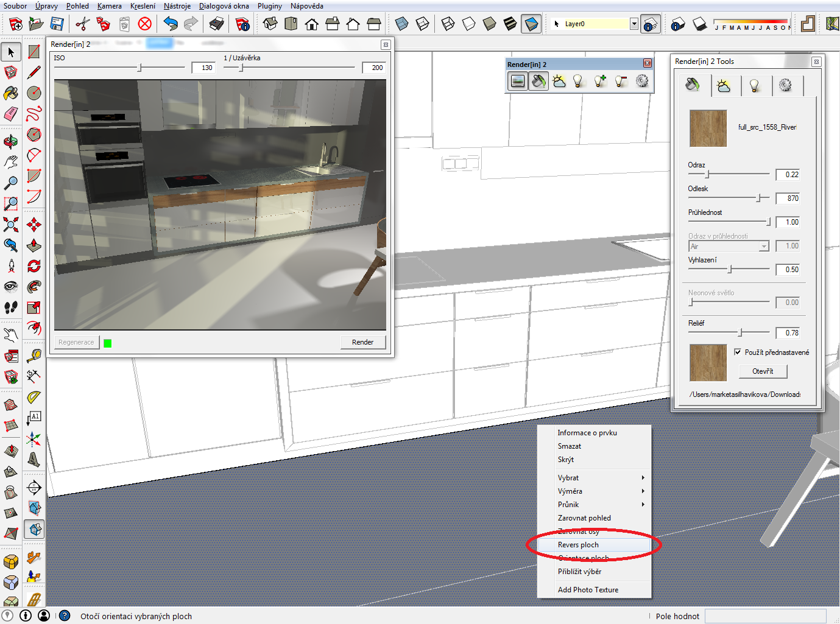840x624 pixels.
Task: Click the Otevřít button
Action: tap(763, 371)
